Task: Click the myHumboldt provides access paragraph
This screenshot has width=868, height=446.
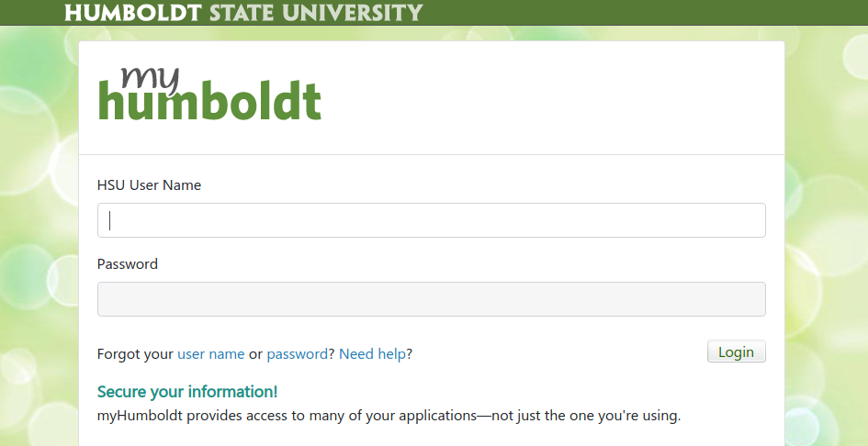Action: [389, 416]
